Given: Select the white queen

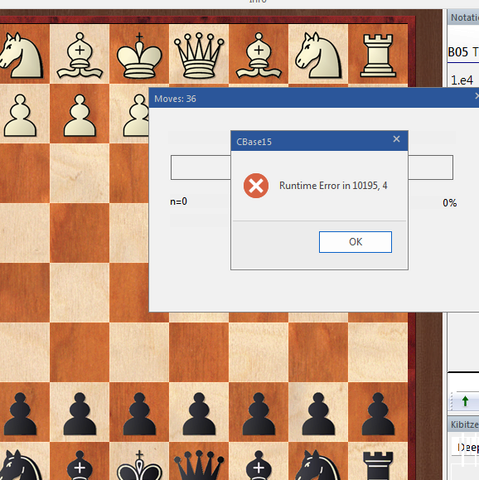Looking at the screenshot, I should pyautogui.click(x=199, y=55).
